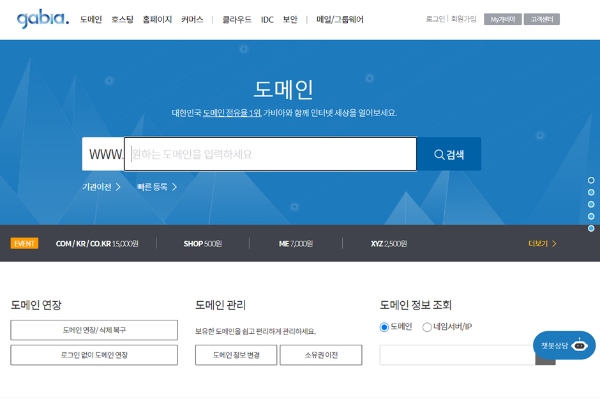
Task: Open the 홈페이지 menu
Action: (x=157, y=20)
